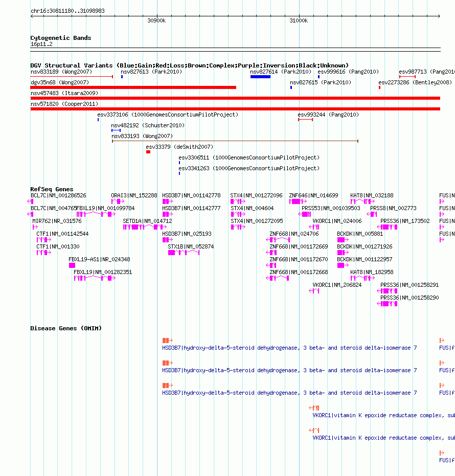This screenshot has height=476, width=455.
Task: Open the esv999616 (Pang2010) variant label
Action: [x=348, y=72]
